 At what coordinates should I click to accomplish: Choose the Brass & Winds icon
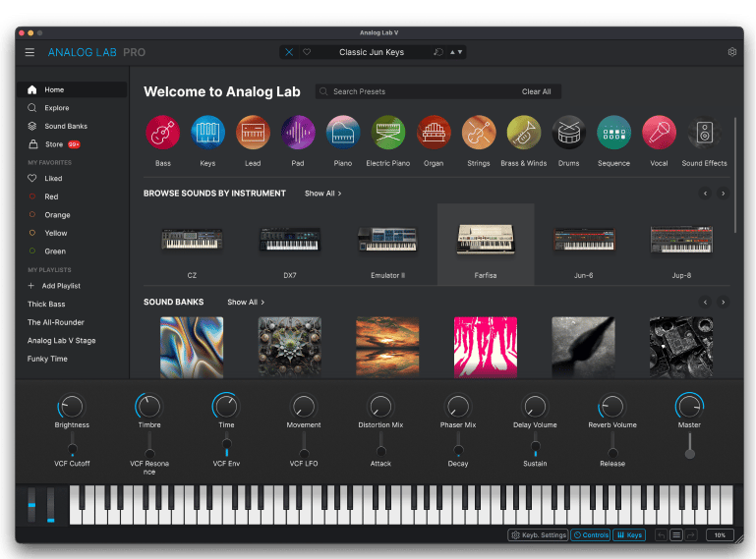tap(523, 132)
